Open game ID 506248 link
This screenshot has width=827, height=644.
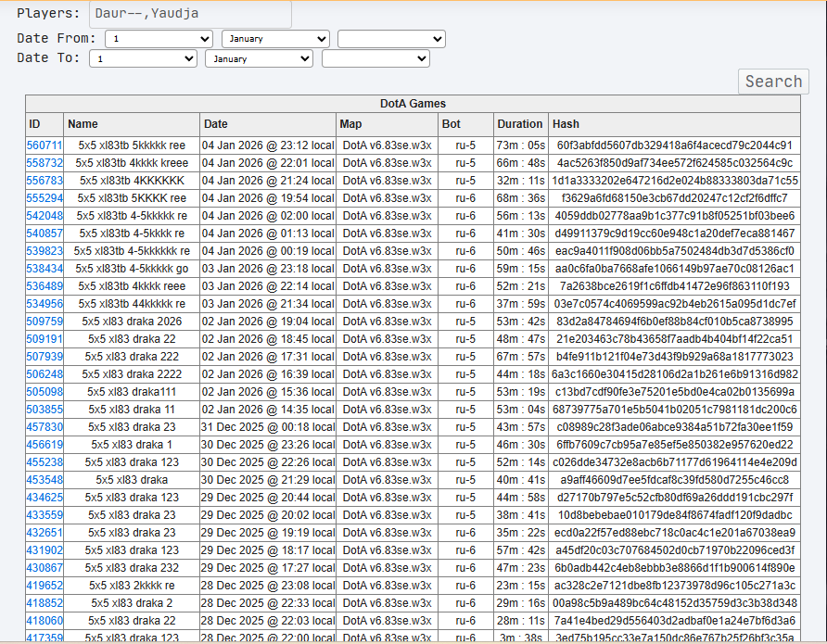click(x=45, y=374)
